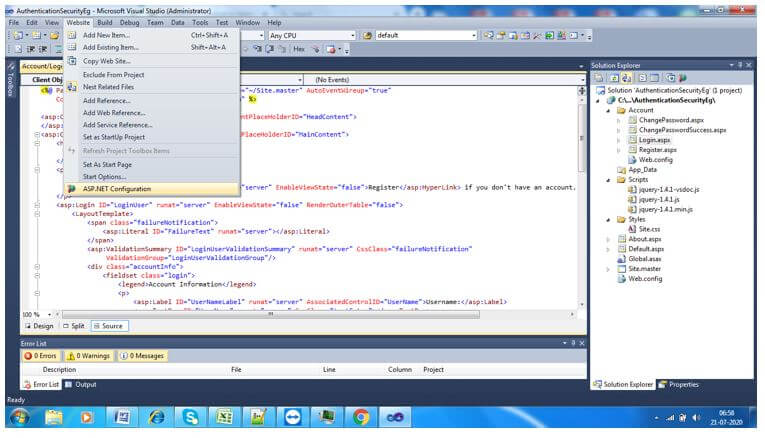Screen dimensions: 765x438
Task: Open Skype from taskbar
Action: (190, 418)
